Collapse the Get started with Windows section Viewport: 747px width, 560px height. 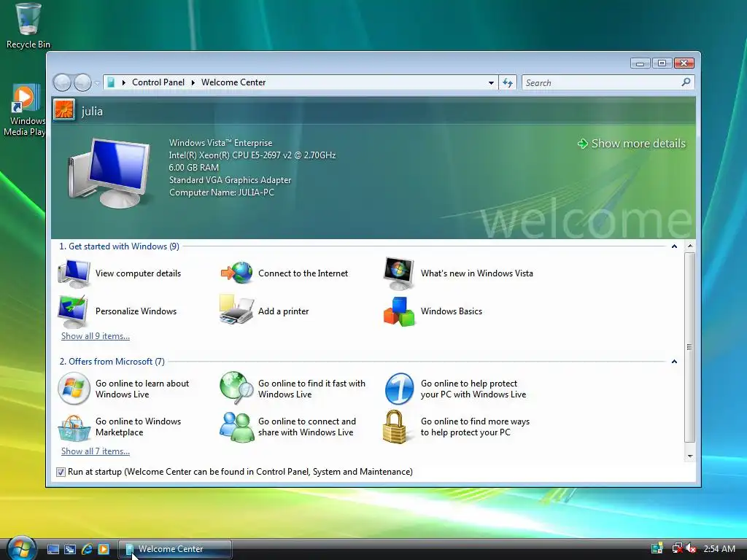pyautogui.click(x=674, y=246)
